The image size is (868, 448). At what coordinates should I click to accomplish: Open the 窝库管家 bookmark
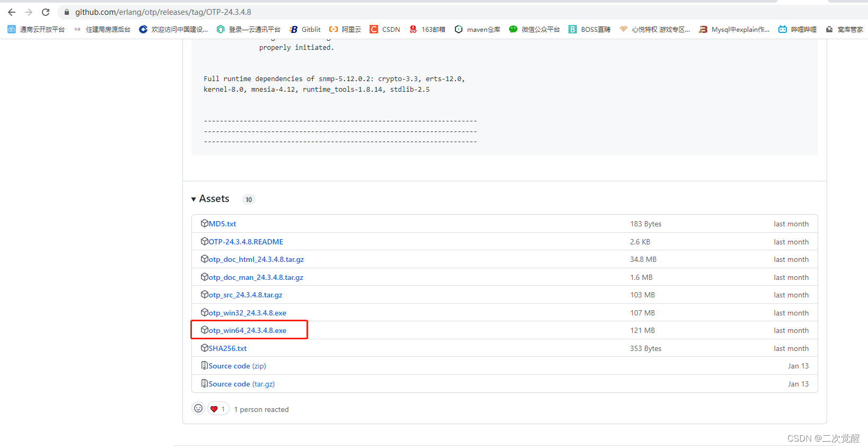click(844, 29)
